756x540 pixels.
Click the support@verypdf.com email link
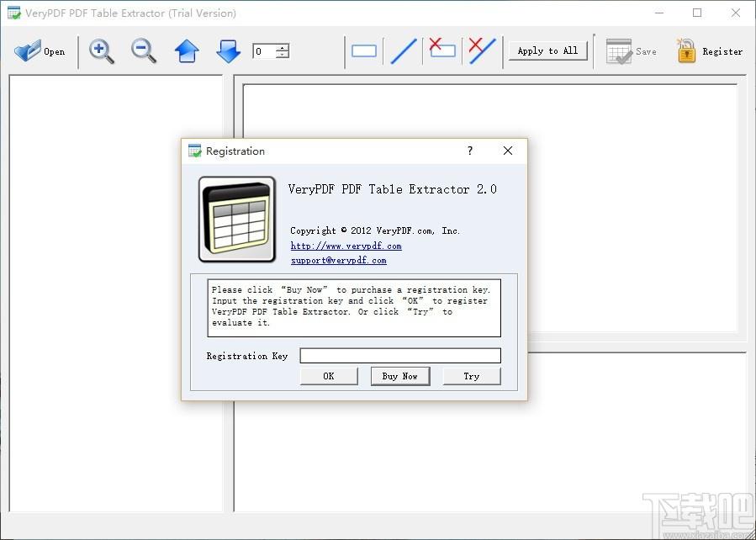point(338,261)
